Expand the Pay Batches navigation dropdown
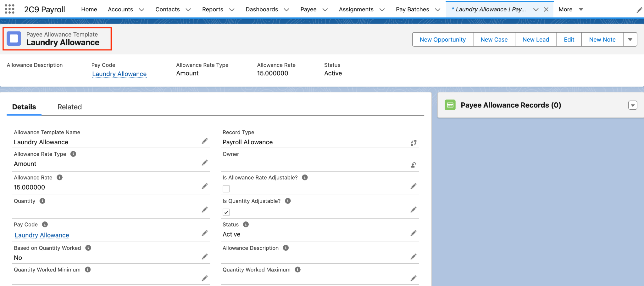Screen dimensions: 644x286 click(437, 10)
